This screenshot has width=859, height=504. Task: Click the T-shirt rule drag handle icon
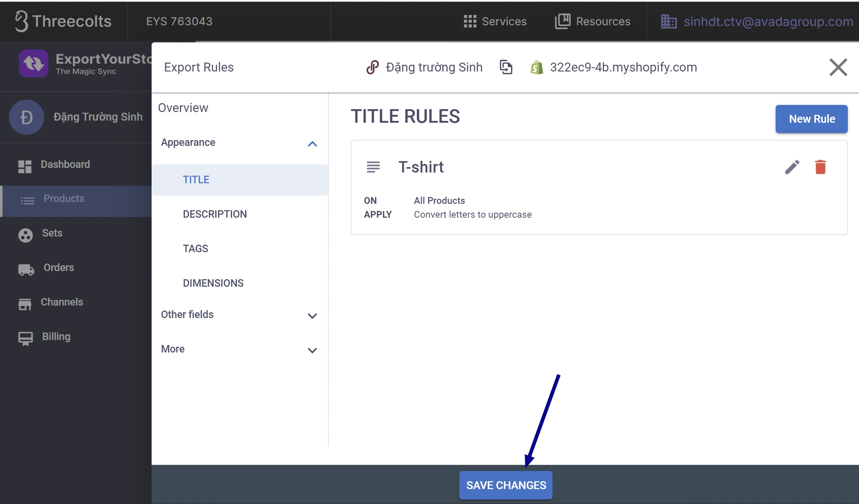pyautogui.click(x=373, y=167)
